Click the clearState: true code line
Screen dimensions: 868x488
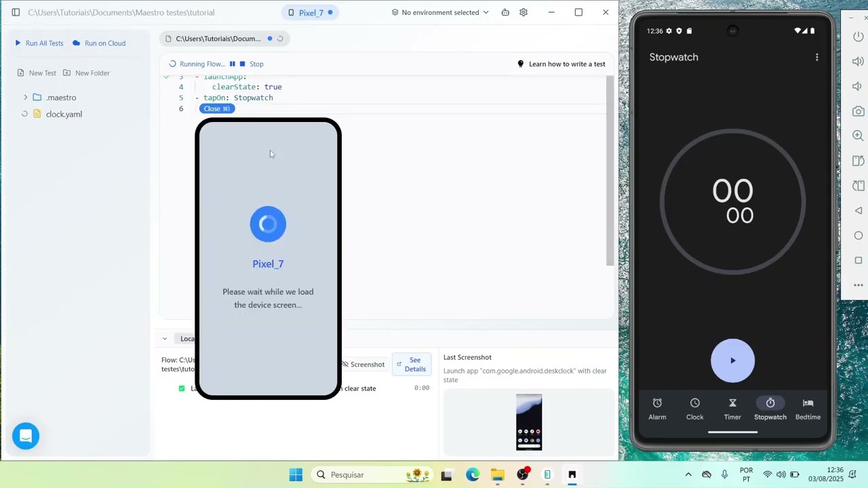click(x=247, y=87)
